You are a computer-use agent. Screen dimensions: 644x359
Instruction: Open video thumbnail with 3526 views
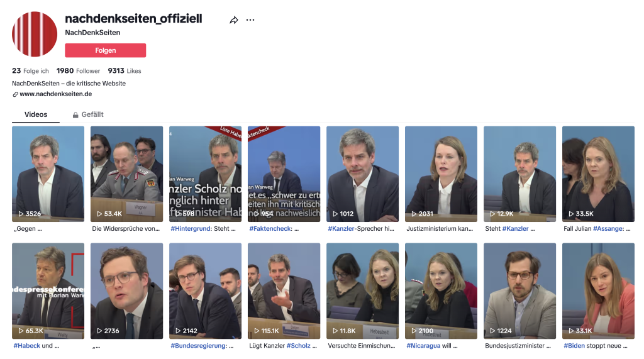pos(48,174)
